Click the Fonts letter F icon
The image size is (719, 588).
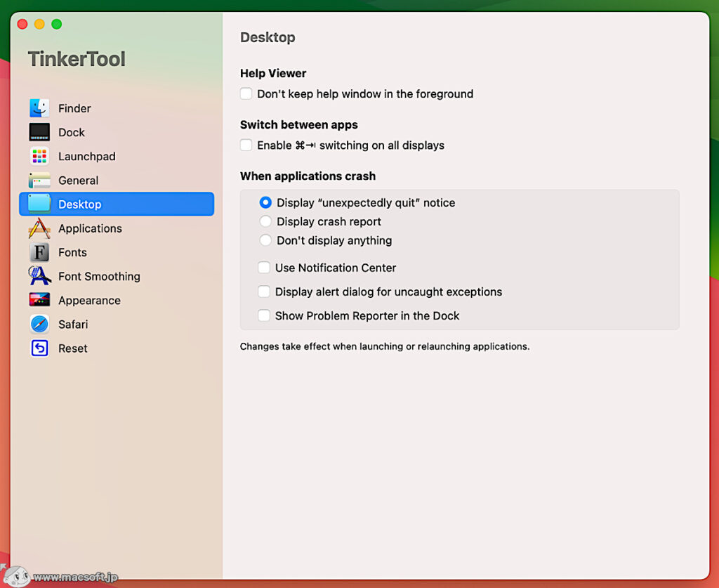tap(39, 252)
